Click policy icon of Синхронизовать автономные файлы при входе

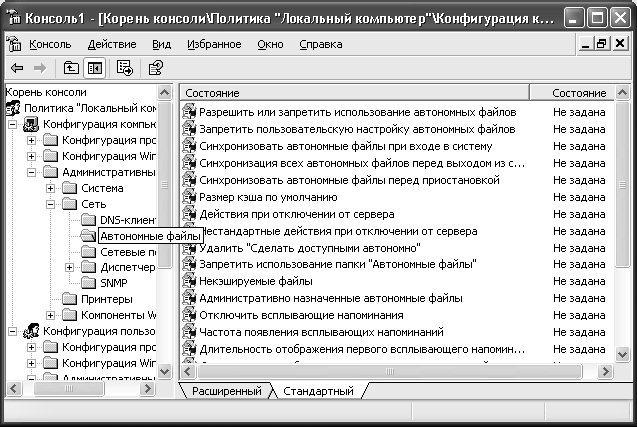click(x=189, y=146)
